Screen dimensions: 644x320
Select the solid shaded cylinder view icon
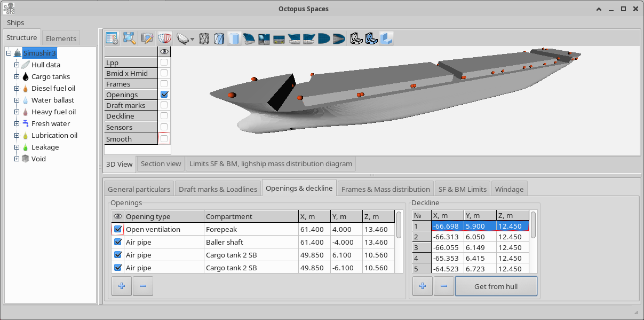(234, 38)
